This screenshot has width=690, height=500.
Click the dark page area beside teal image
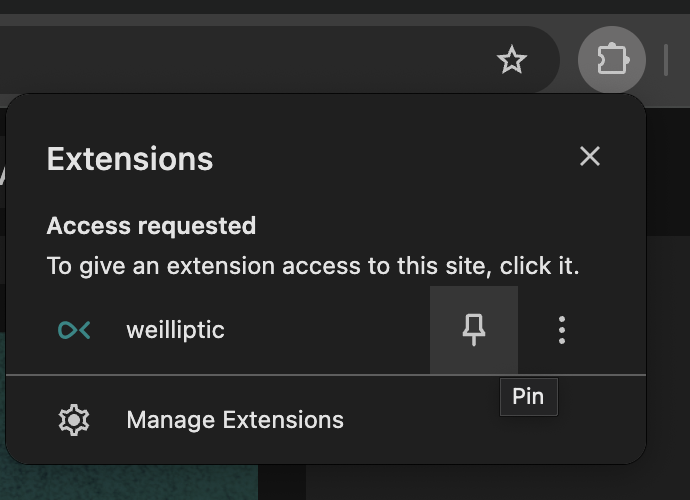(x=497, y=482)
